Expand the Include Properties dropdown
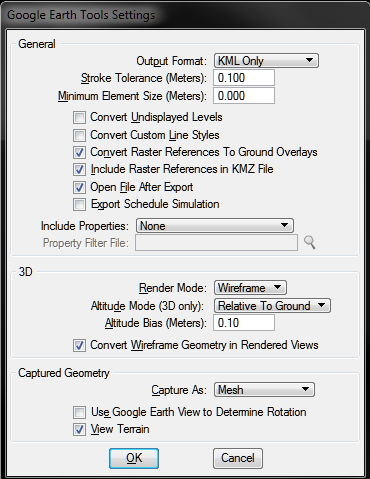Viewport: 370px width, 479px height. coord(215,226)
